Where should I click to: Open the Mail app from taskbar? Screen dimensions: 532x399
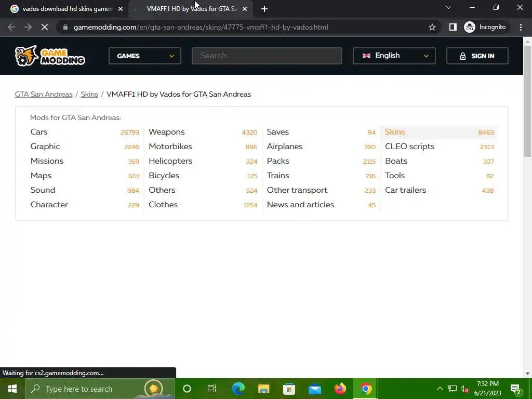coord(314,389)
